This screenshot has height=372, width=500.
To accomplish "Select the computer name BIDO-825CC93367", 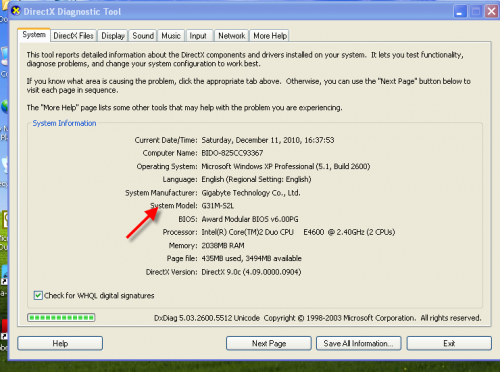I will 232,153.
